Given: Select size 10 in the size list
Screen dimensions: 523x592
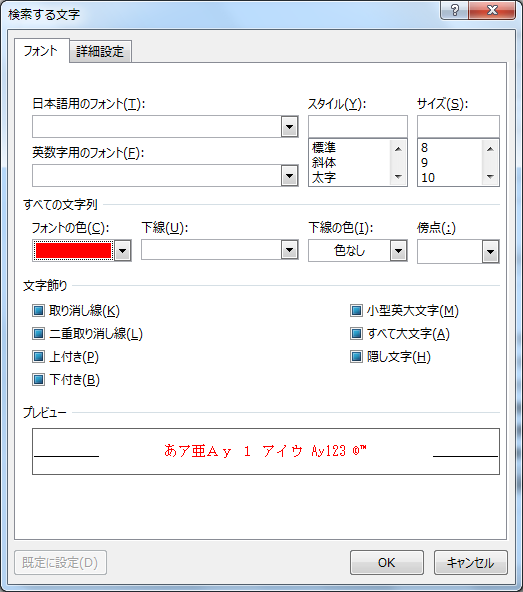Looking at the screenshot, I should pos(428,177).
